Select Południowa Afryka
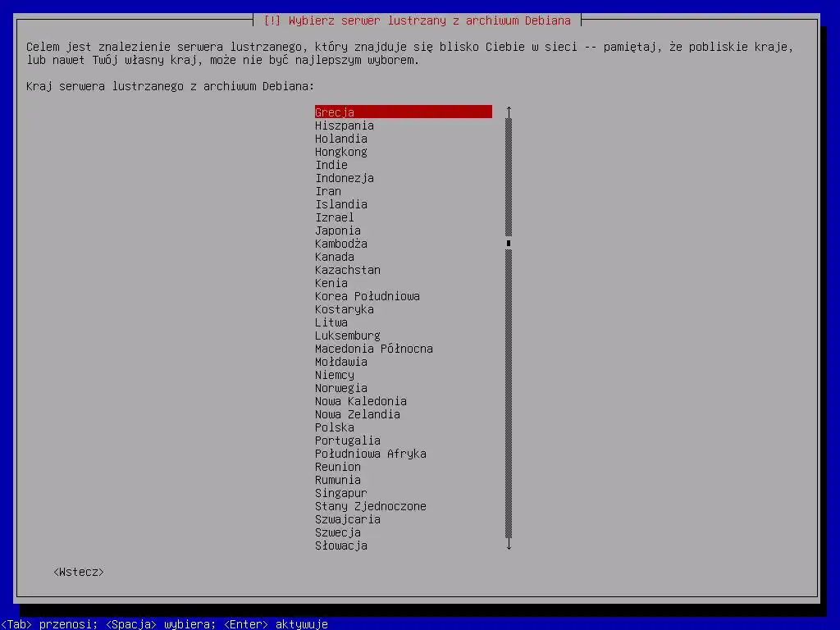Image resolution: width=840 pixels, height=630 pixels. pyautogui.click(x=404, y=453)
